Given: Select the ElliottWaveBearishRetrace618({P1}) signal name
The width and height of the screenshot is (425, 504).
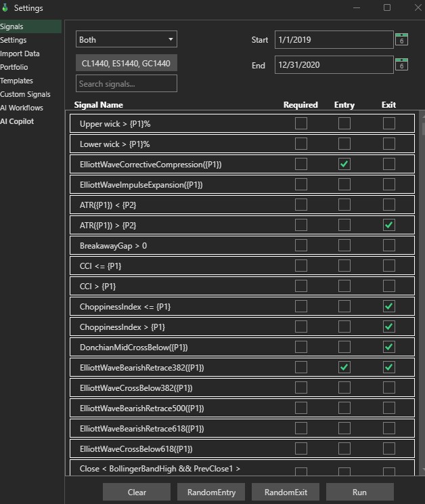Looking at the screenshot, I should pos(142,429).
